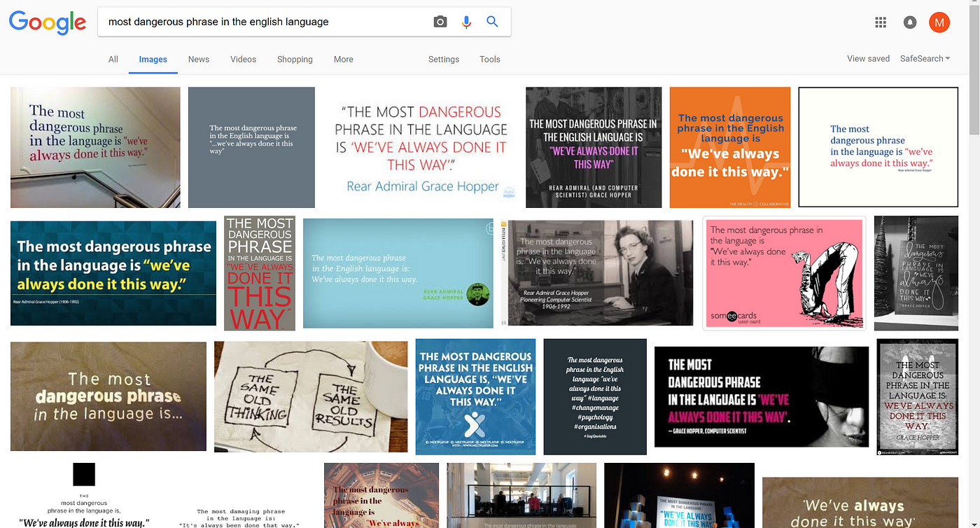Open black image with blindfolded face

pos(762,396)
